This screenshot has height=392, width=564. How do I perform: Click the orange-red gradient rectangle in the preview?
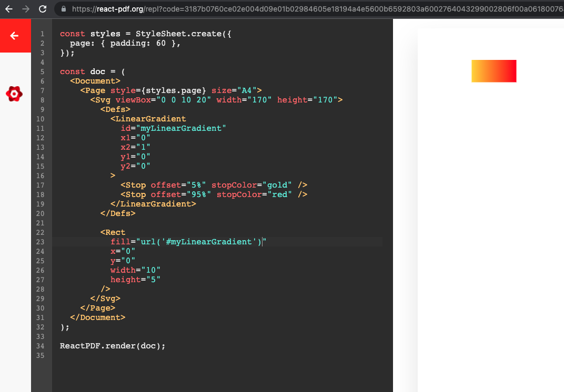(x=493, y=71)
